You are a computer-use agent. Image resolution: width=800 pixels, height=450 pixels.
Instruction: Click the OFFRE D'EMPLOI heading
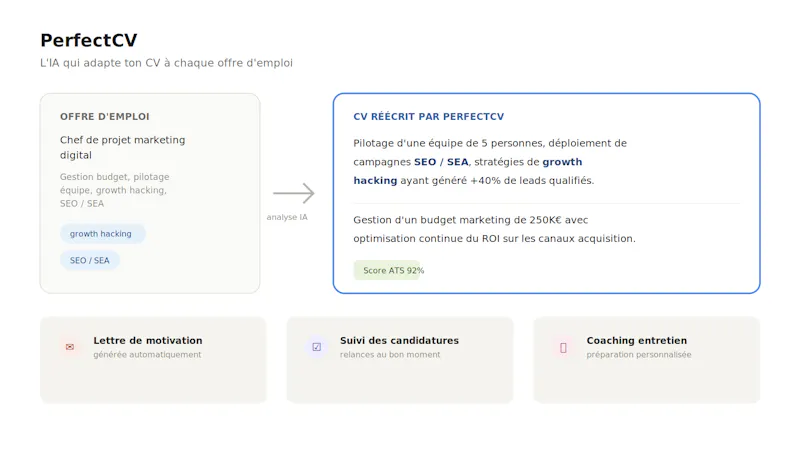[x=105, y=116]
